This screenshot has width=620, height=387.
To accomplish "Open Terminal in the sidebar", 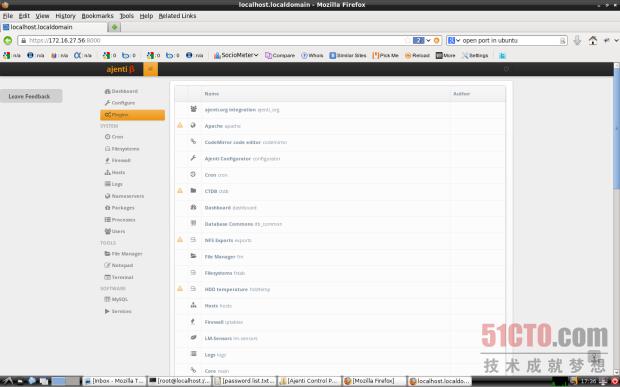I will pos(119,278).
